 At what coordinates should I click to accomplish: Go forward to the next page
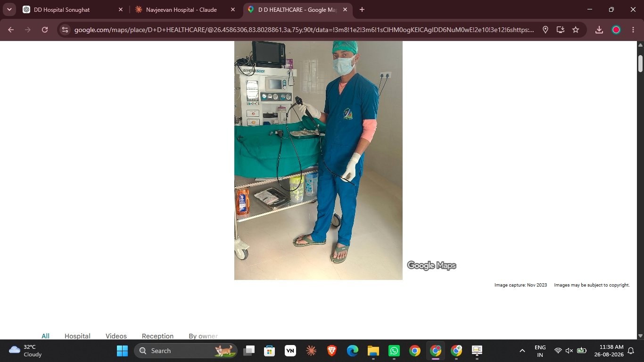click(28, 30)
